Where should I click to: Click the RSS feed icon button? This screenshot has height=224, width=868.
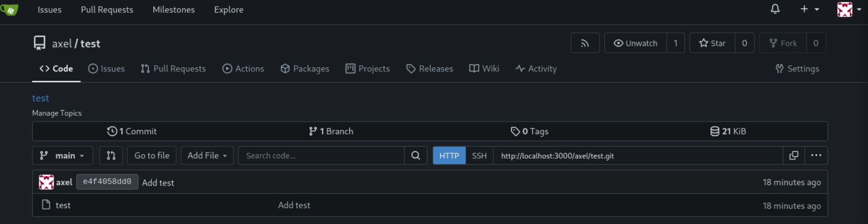click(585, 43)
